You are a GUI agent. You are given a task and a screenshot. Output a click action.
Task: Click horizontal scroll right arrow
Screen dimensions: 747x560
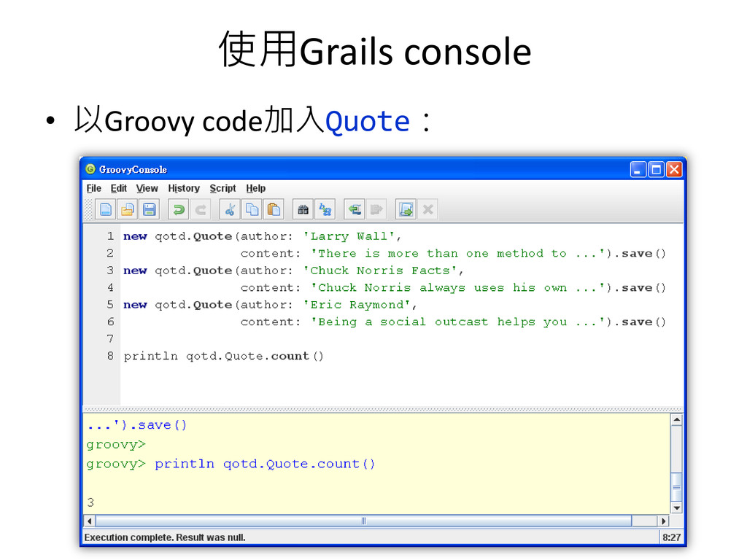[x=663, y=521]
